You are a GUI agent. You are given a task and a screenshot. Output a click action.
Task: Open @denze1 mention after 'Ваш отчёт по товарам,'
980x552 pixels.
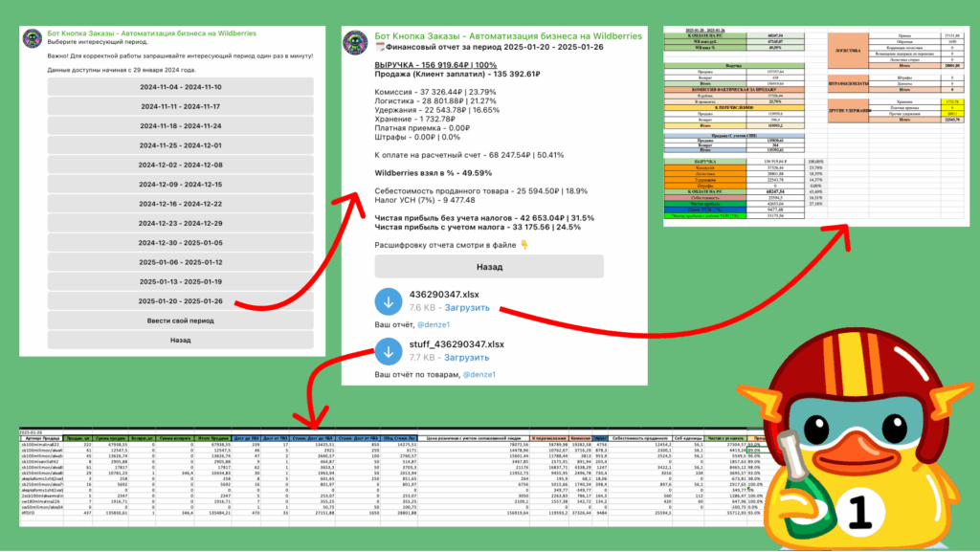click(479, 375)
